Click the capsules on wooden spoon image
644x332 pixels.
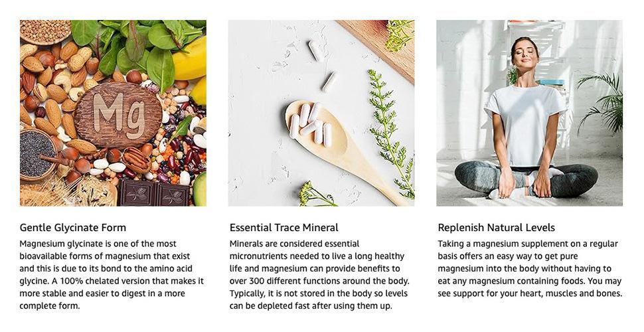[321, 113]
